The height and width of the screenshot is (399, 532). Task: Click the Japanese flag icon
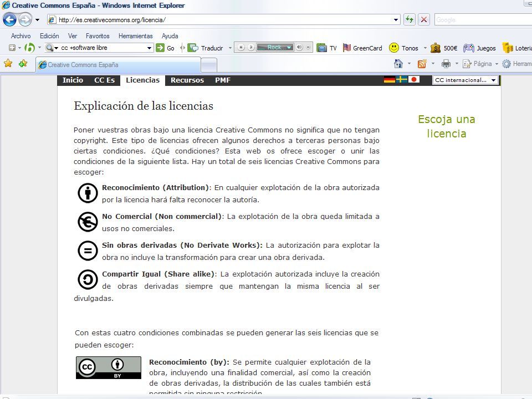414,79
